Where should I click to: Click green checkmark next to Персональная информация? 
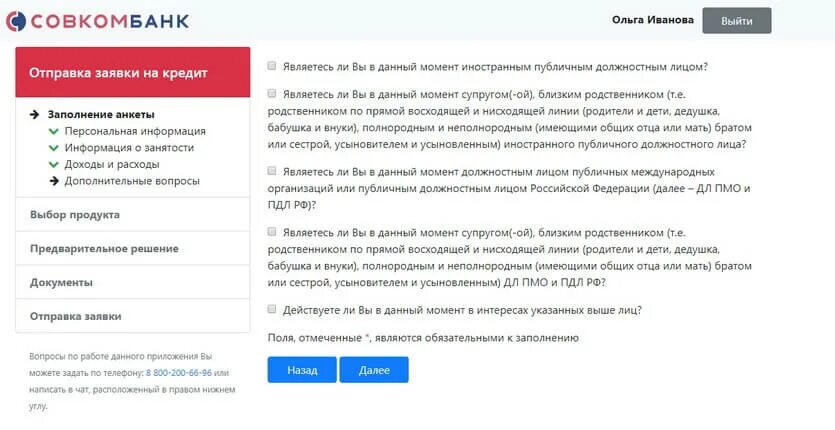point(53,131)
